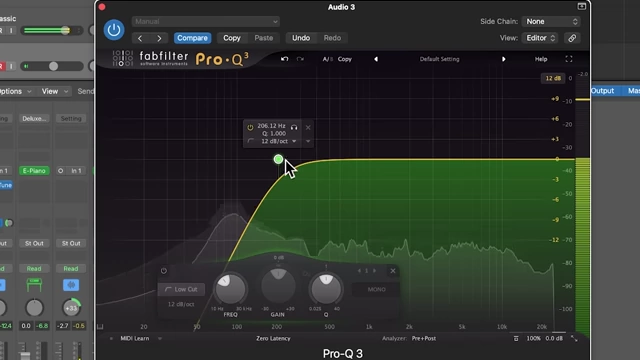Screen dimensions: 640x360
Task: Close band via X in floating tooltip
Action: point(308,128)
